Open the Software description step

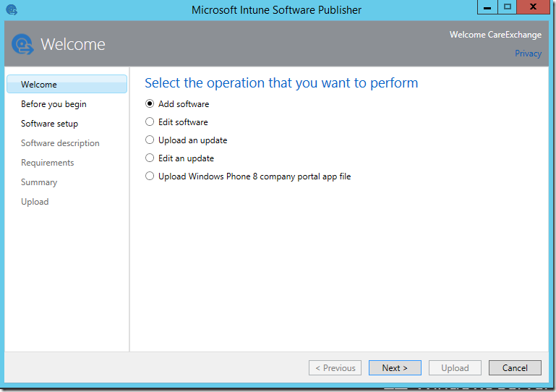click(60, 143)
